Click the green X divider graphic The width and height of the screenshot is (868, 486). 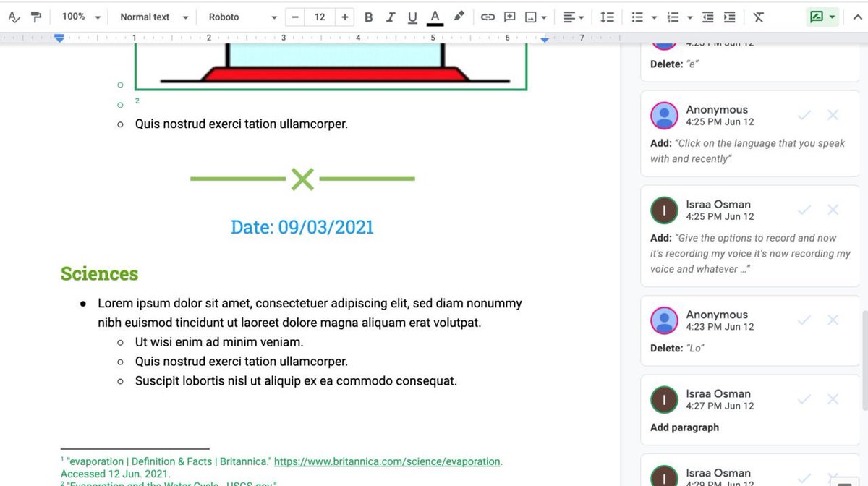pos(302,179)
